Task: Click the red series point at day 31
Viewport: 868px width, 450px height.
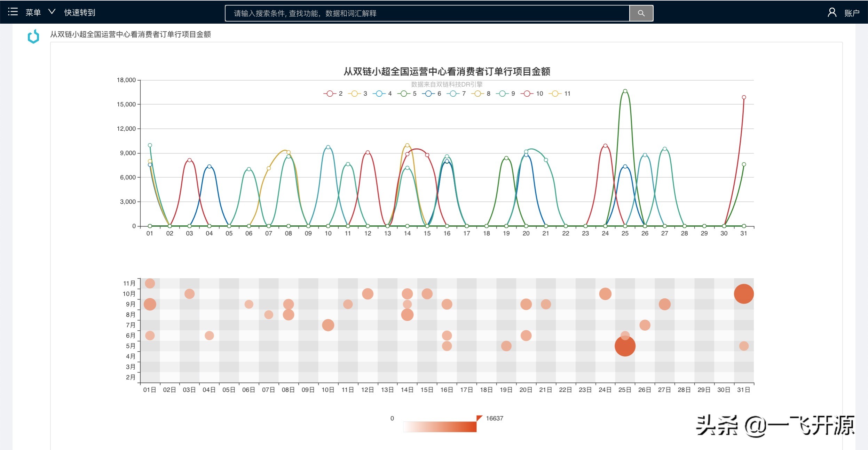Action: [x=744, y=97]
